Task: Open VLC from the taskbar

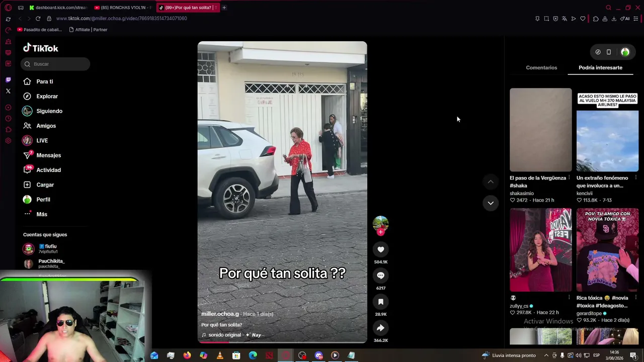Action: pos(220,355)
